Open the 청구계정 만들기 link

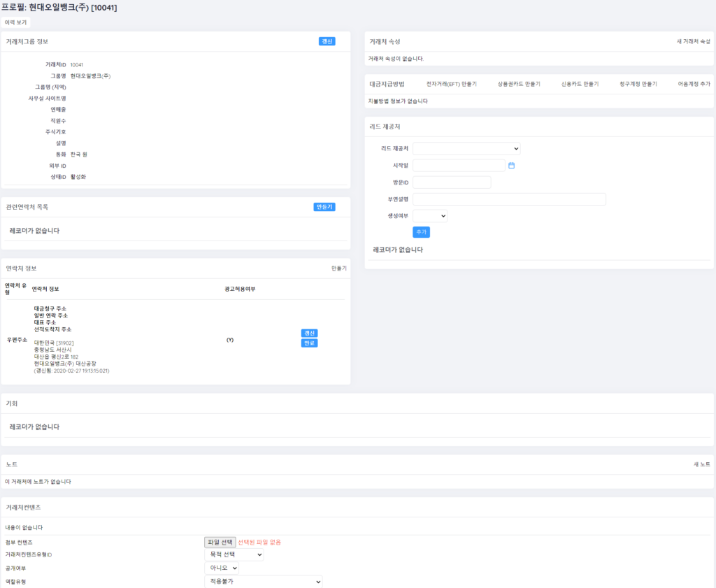[638, 84]
